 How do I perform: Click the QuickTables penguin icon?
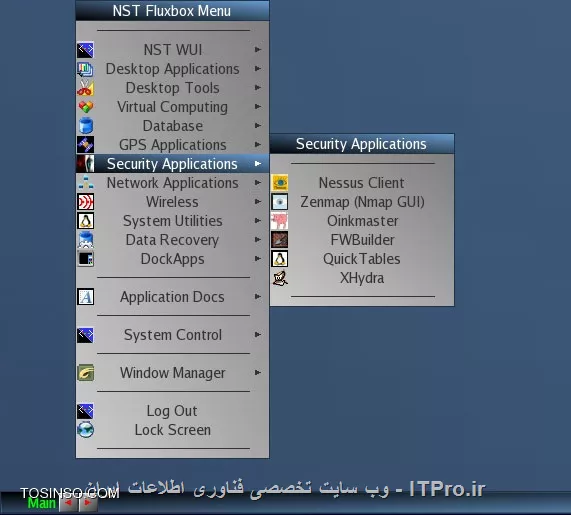[280, 259]
